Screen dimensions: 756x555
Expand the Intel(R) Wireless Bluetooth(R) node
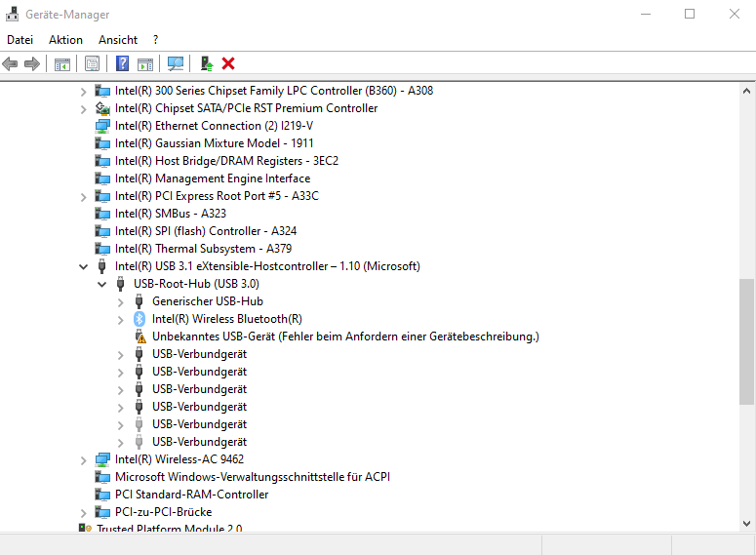[121, 320]
